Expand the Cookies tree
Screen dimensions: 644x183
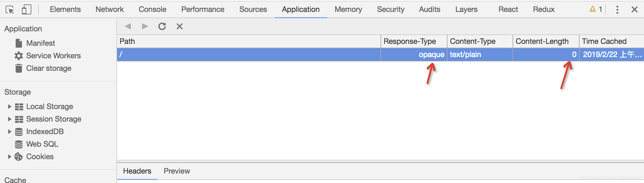(x=9, y=157)
